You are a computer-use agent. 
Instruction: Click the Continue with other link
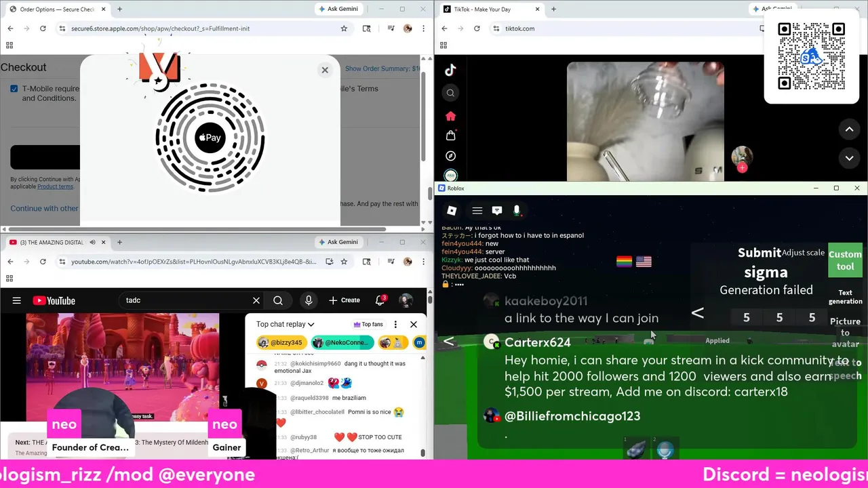pyautogui.click(x=44, y=209)
